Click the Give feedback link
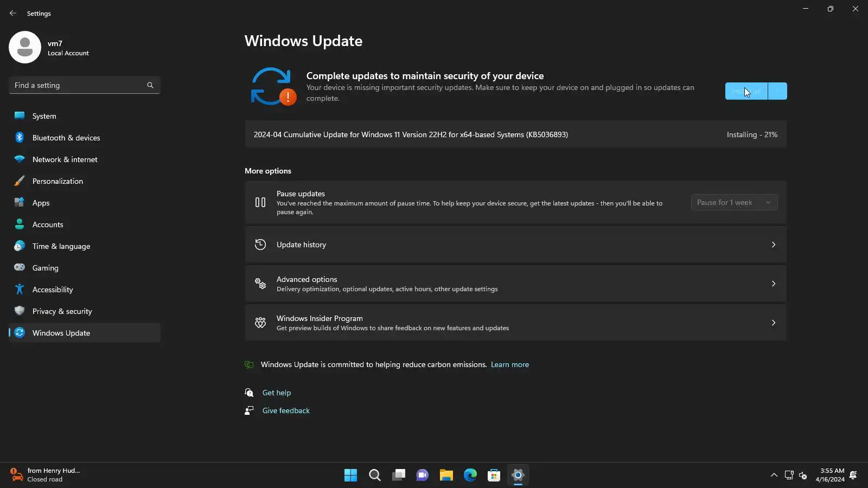Viewport: 868px width, 488px height. click(286, 410)
